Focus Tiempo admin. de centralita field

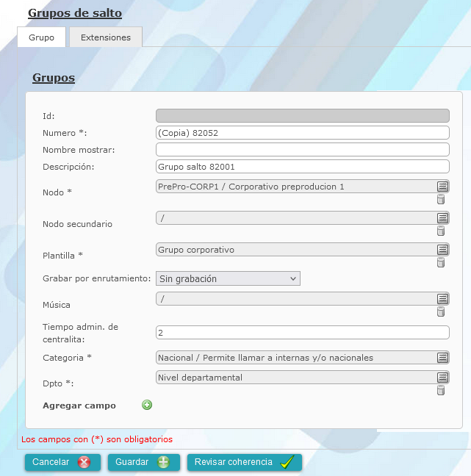coord(303,333)
